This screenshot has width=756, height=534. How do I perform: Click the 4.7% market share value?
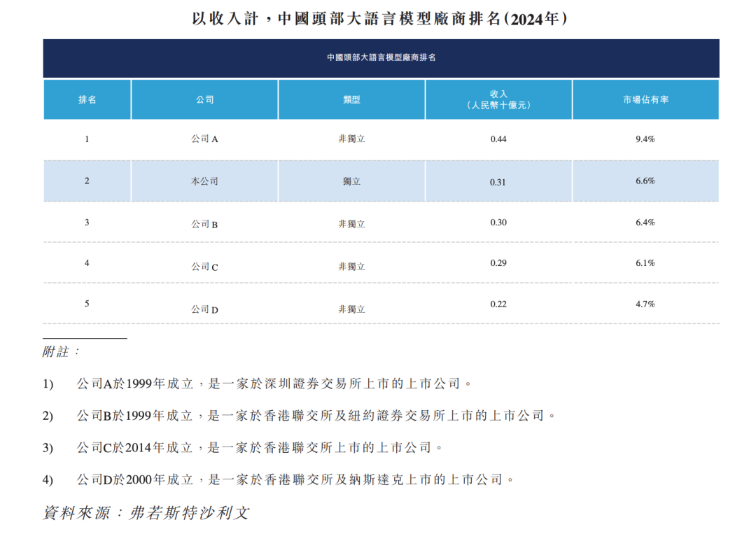(645, 304)
